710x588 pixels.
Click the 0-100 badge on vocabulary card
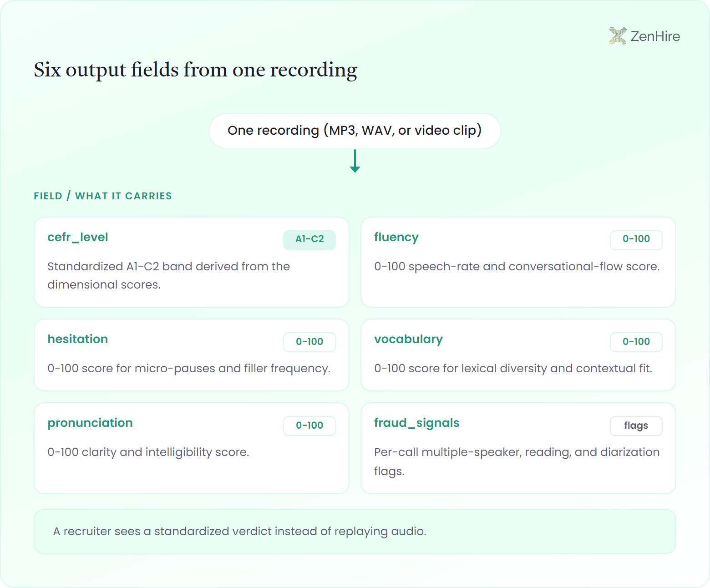636,342
